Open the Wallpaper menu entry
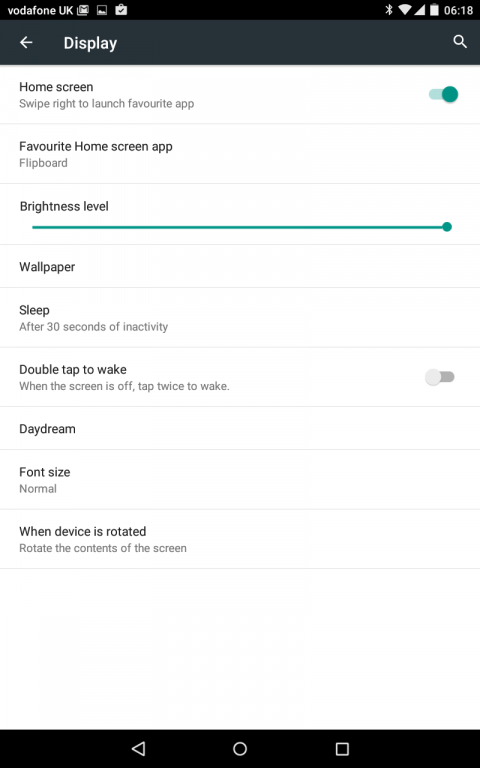Image resolution: width=480 pixels, height=768 pixels. [x=240, y=266]
